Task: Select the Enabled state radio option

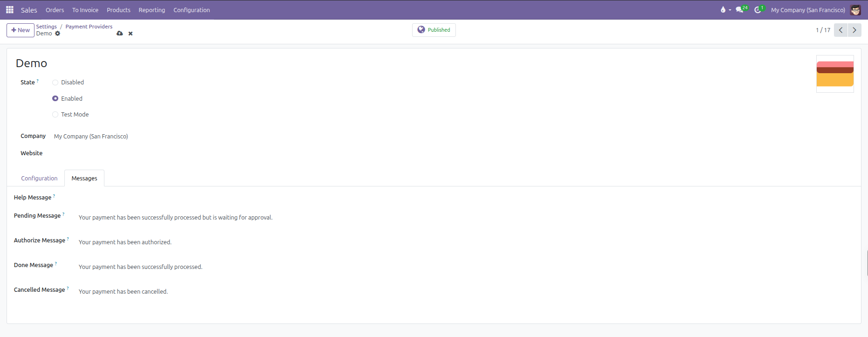Action: (55, 98)
